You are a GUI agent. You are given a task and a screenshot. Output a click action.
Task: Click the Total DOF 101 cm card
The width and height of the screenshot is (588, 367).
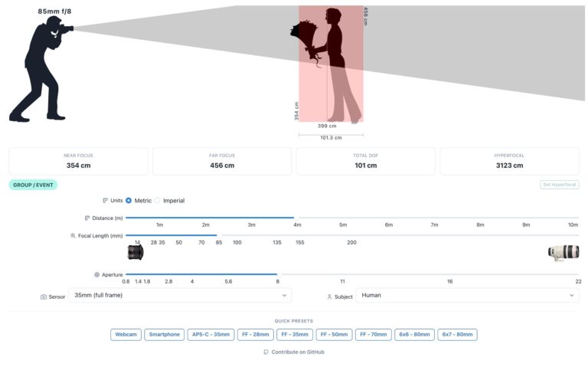tap(366, 162)
